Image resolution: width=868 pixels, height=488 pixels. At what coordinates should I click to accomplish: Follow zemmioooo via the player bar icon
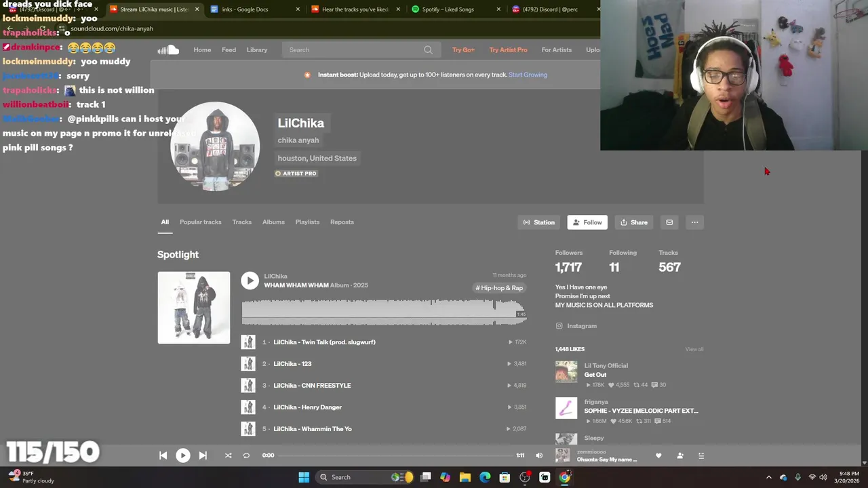[x=680, y=455]
